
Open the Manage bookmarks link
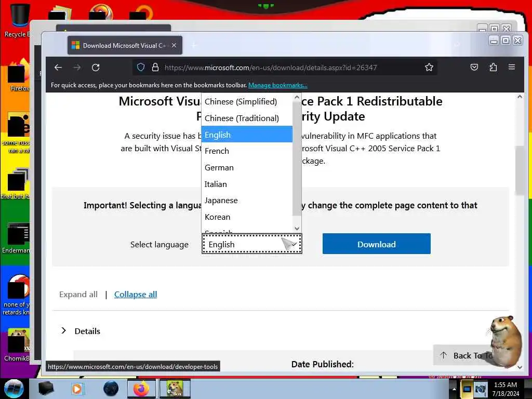[277, 85]
